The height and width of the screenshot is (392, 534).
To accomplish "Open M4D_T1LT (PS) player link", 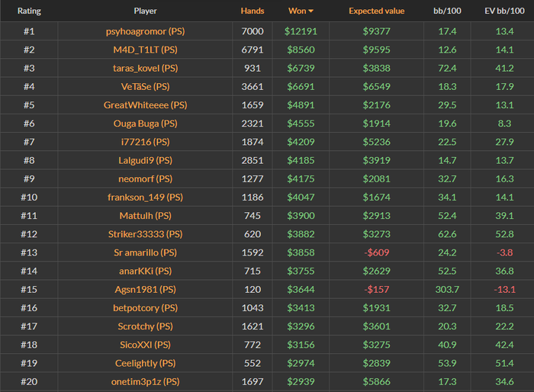I will [x=145, y=50].
